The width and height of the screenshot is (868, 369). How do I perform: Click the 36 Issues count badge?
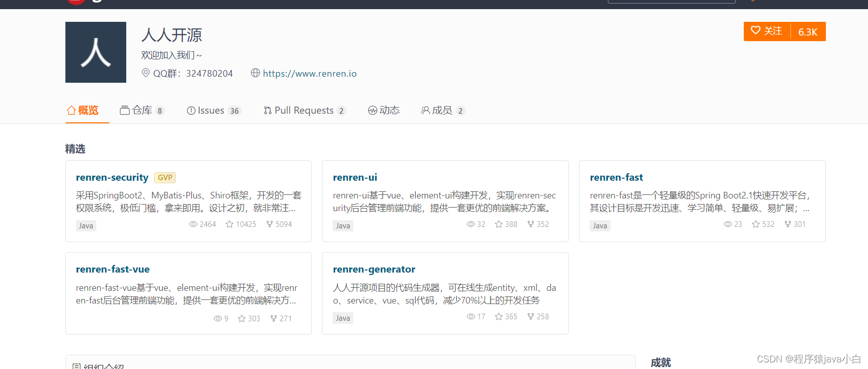tap(234, 111)
